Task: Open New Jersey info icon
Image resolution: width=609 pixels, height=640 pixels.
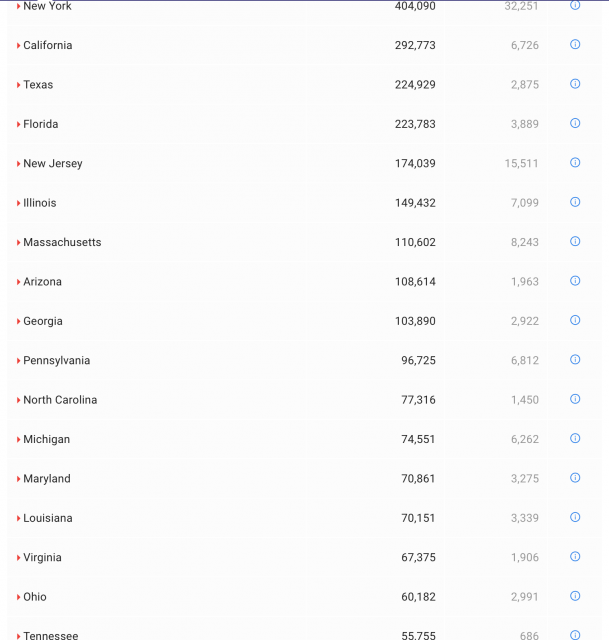Action: pos(575,162)
